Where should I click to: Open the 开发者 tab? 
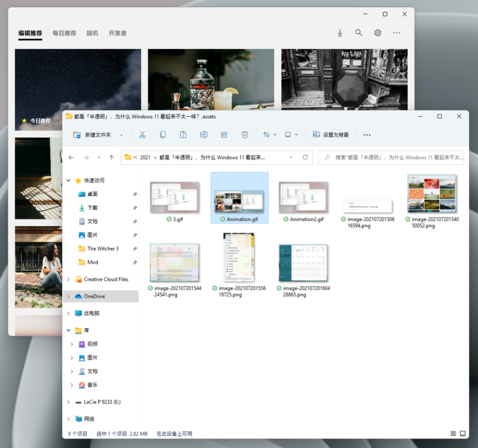pos(117,33)
